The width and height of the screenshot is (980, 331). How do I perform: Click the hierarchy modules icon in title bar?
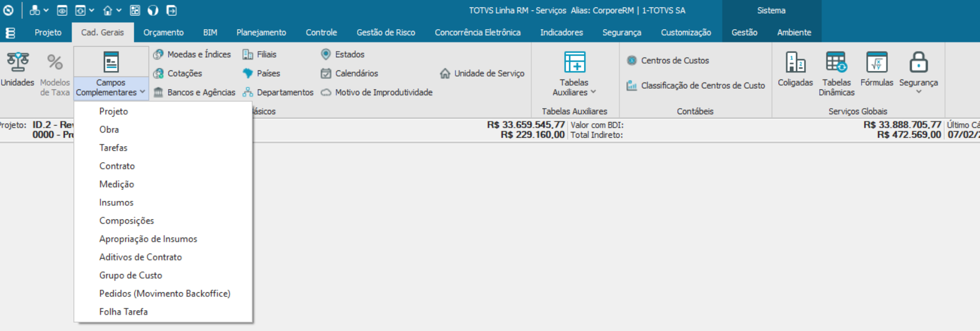click(x=35, y=10)
